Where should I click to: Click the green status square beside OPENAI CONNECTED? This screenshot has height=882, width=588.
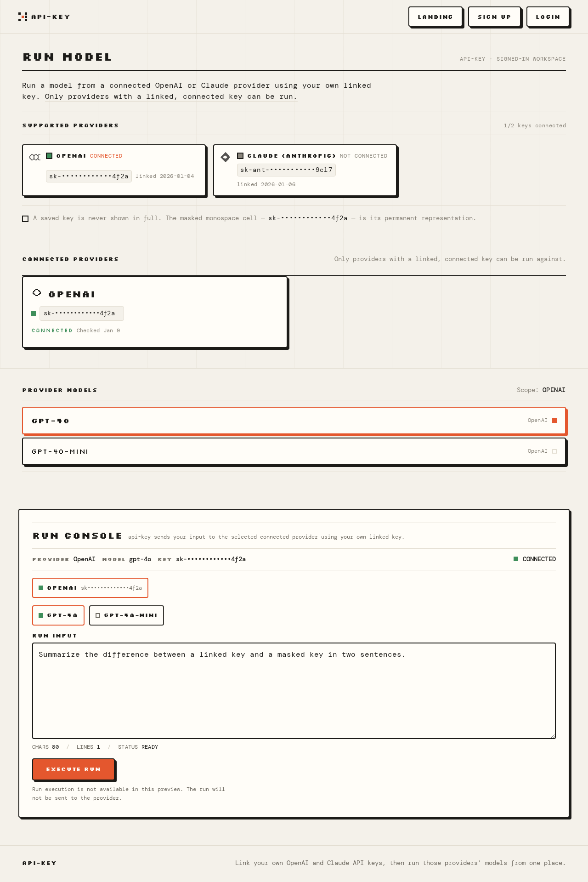tap(49, 156)
